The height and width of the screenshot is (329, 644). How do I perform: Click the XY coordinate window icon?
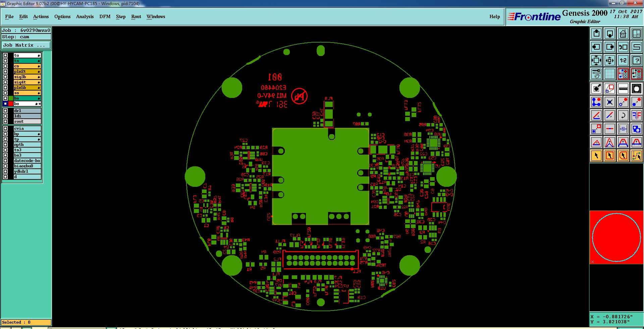click(637, 34)
